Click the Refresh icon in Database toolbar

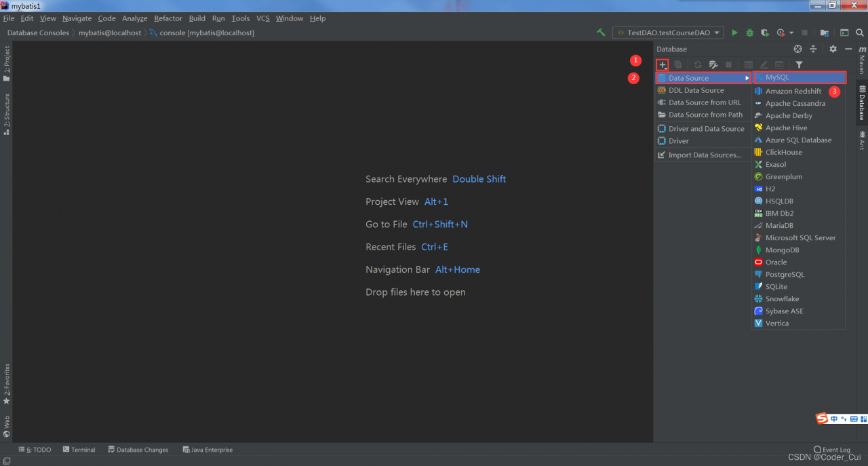tap(697, 64)
